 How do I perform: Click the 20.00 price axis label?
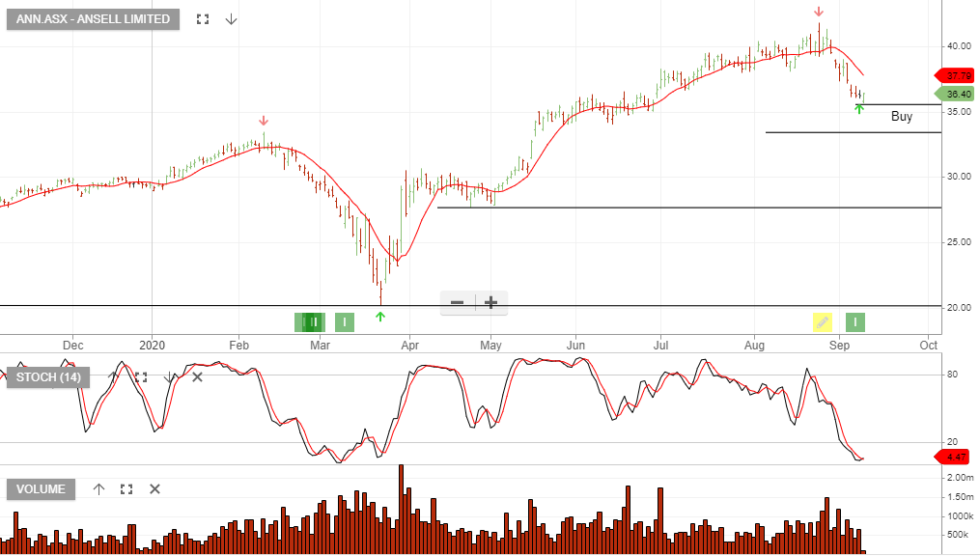coord(959,307)
